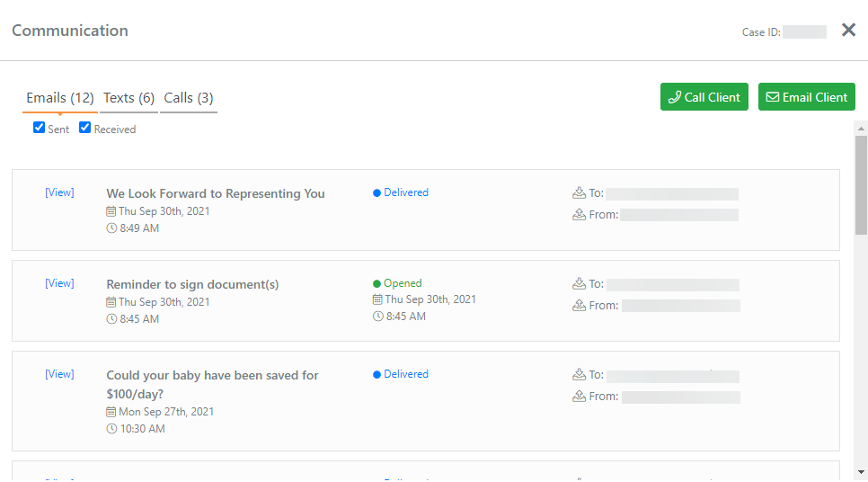View the 'We Look Forward to Representing You' email

point(59,192)
